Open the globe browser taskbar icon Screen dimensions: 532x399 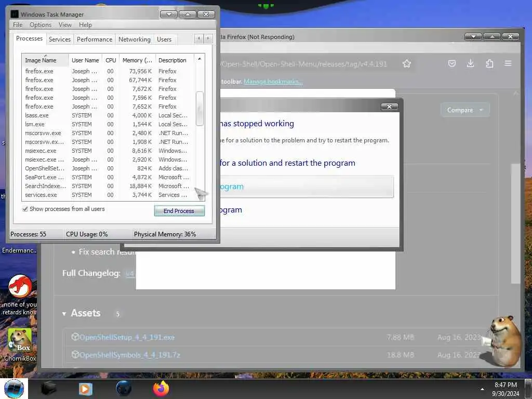124,388
